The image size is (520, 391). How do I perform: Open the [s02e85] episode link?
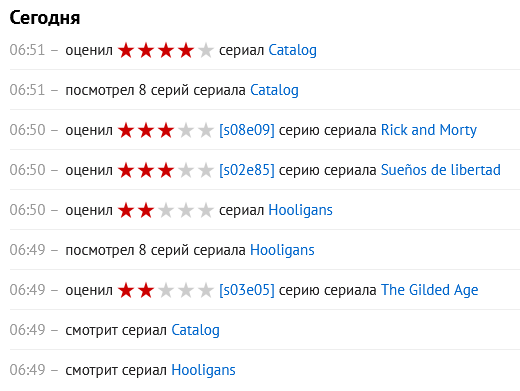point(247,170)
